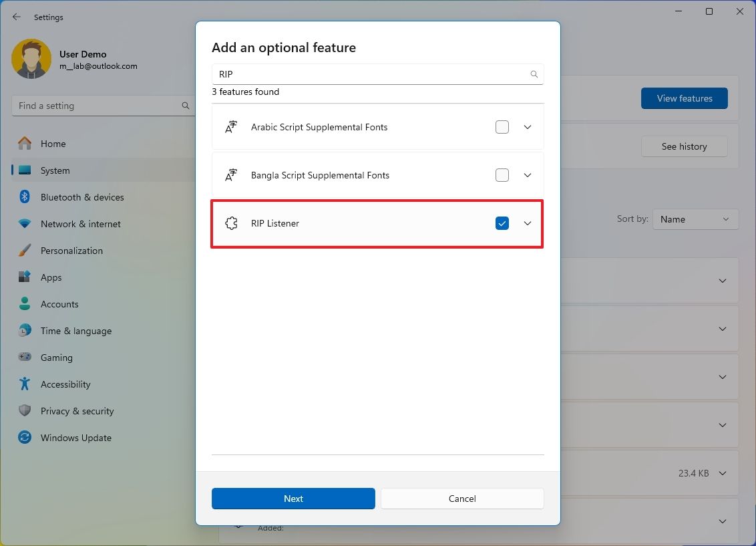This screenshot has height=546, width=756.
Task: Click the Find a setting box
Action: point(103,106)
